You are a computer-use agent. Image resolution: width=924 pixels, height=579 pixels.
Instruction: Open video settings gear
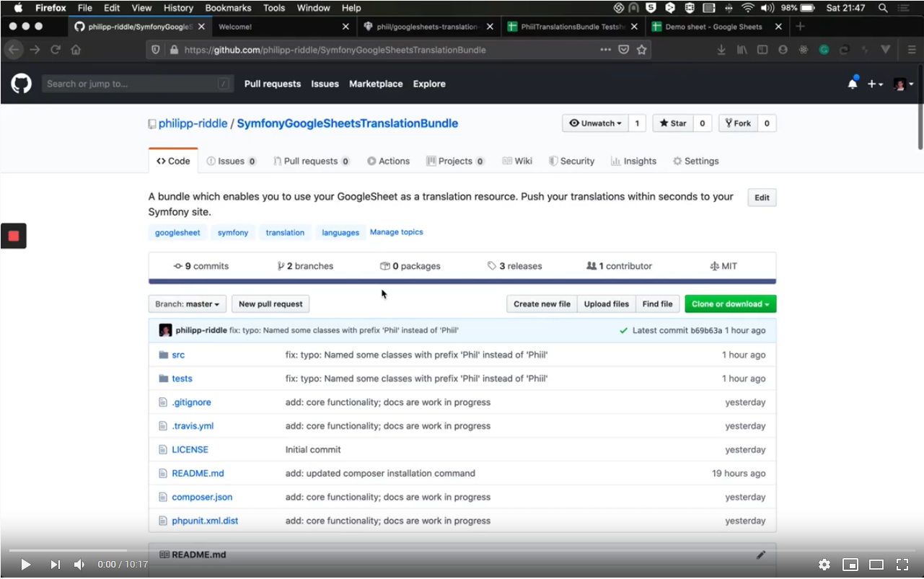click(x=824, y=565)
